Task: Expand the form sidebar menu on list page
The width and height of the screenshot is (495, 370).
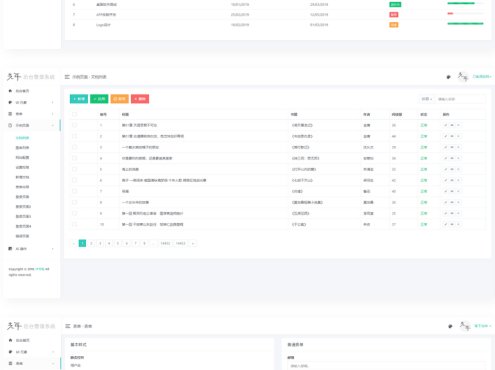Action: pyautogui.click(x=31, y=114)
